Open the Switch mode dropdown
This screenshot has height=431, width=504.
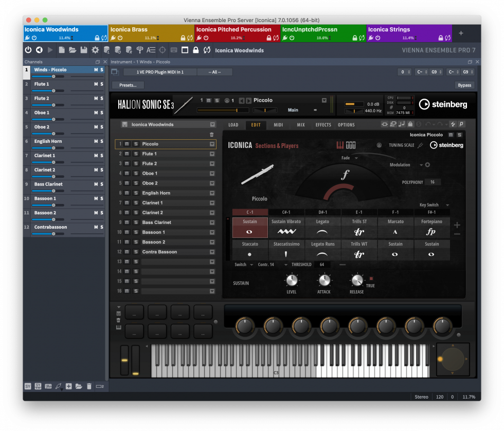tap(244, 265)
